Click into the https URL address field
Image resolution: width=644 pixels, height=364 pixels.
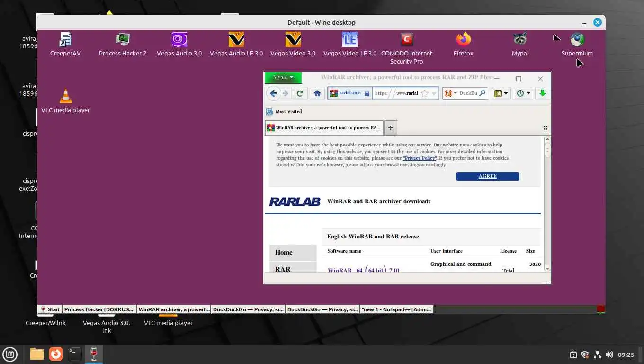(396, 93)
